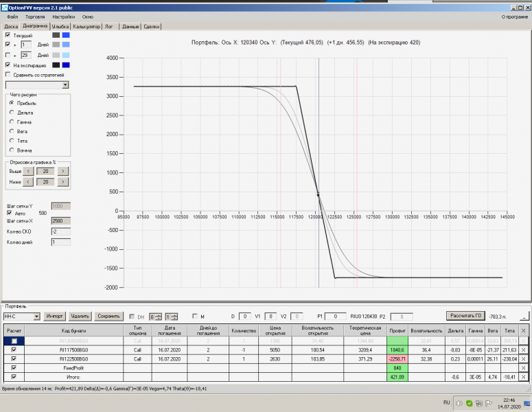Click the Импорт button
Screen dimensions: 532x412
[54, 316]
